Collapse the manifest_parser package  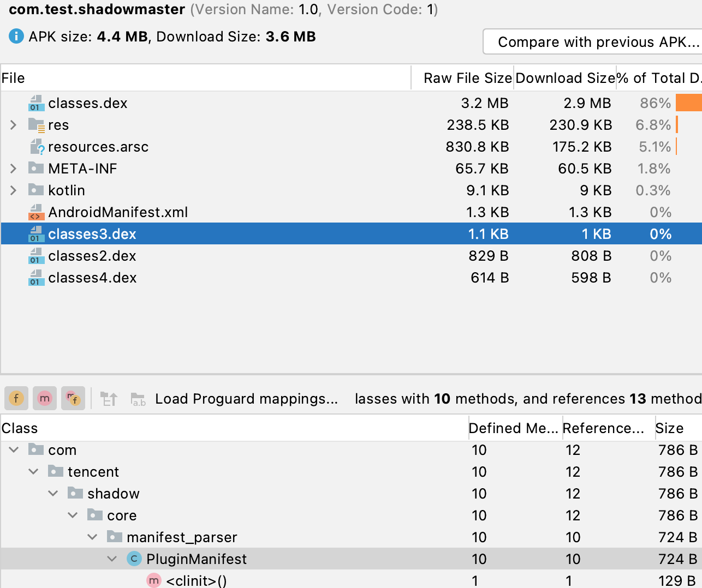pyautogui.click(x=92, y=537)
